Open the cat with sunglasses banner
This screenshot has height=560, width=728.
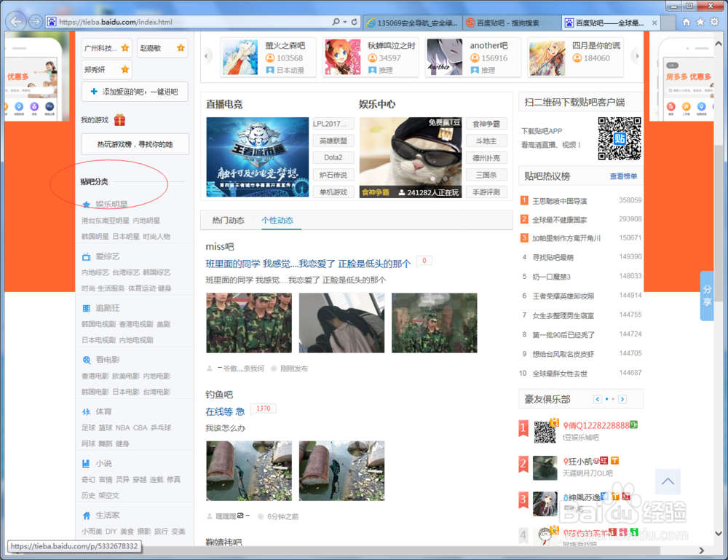point(411,157)
